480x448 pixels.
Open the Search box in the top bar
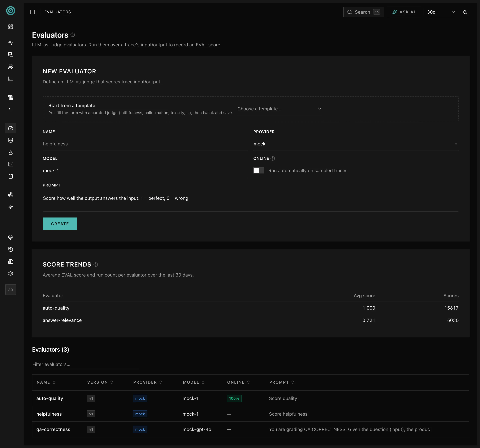pos(363,12)
